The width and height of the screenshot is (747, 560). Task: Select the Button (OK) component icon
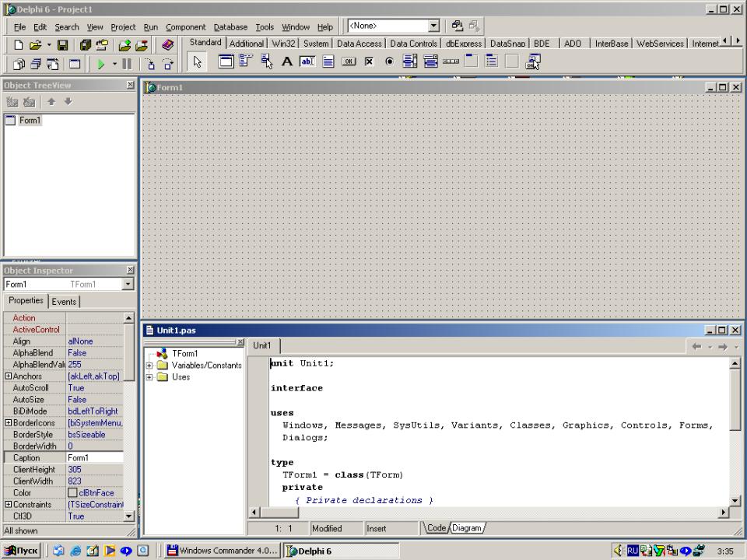click(x=349, y=61)
